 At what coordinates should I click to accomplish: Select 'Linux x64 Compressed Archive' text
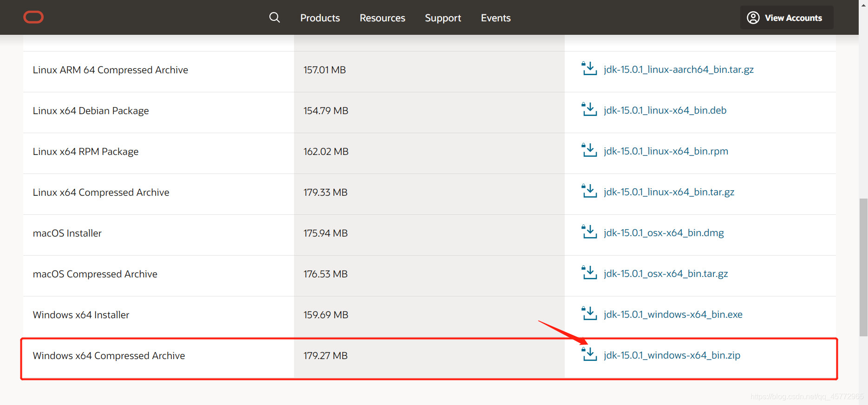[101, 193]
